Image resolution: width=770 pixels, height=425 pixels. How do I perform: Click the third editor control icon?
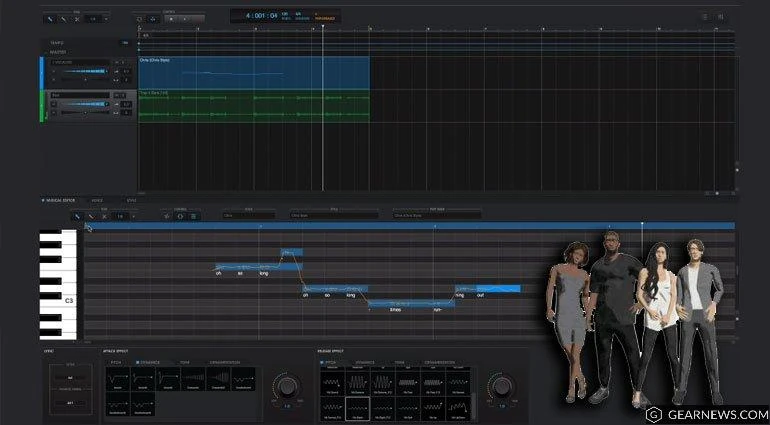click(x=193, y=216)
